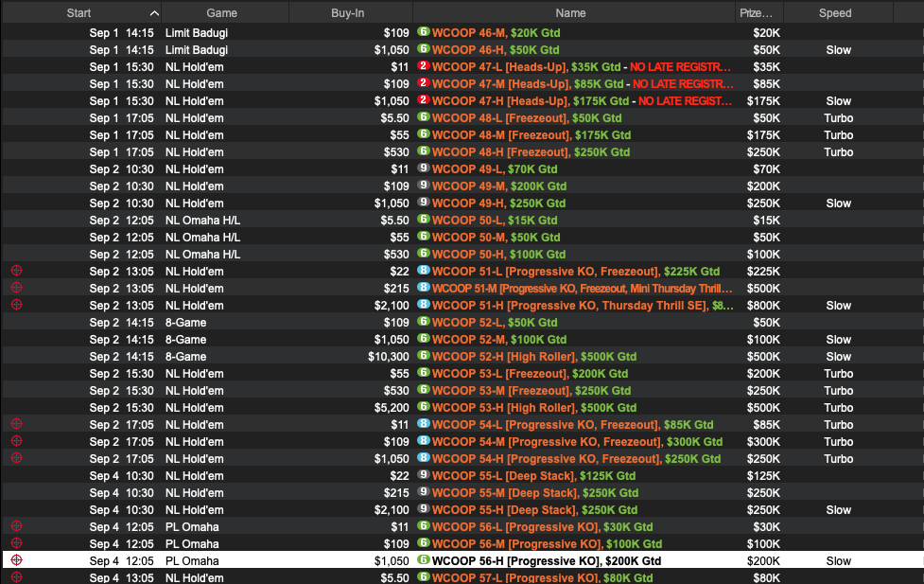Open WCOOP 53-L Freezeout $200K Gtd tournament
The image size is (924, 584).
pyautogui.click(x=530, y=374)
